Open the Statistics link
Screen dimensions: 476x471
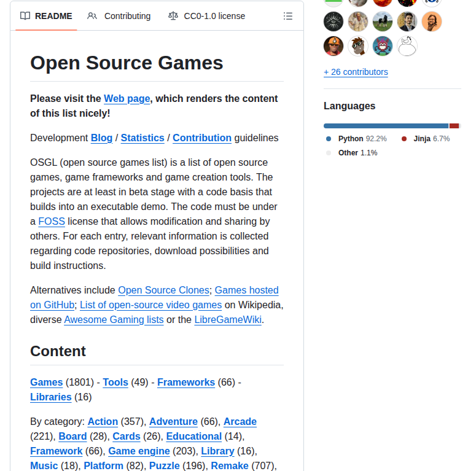[x=142, y=138]
